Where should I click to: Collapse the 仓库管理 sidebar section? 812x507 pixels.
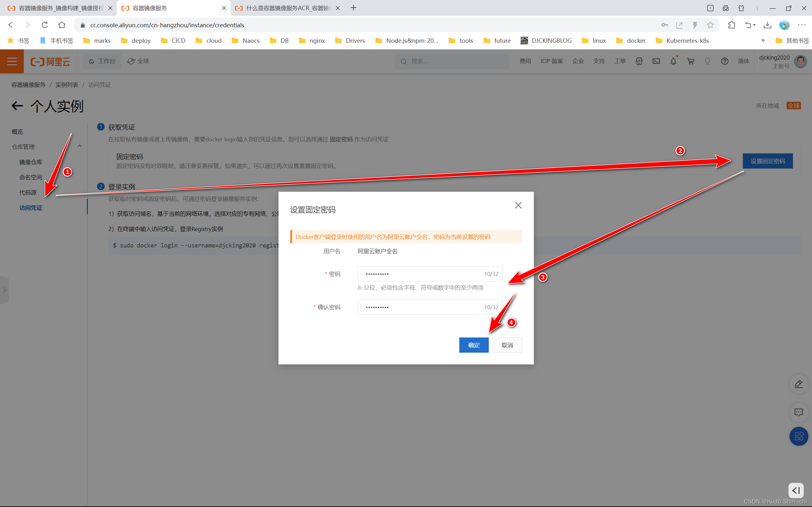pos(80,146)
